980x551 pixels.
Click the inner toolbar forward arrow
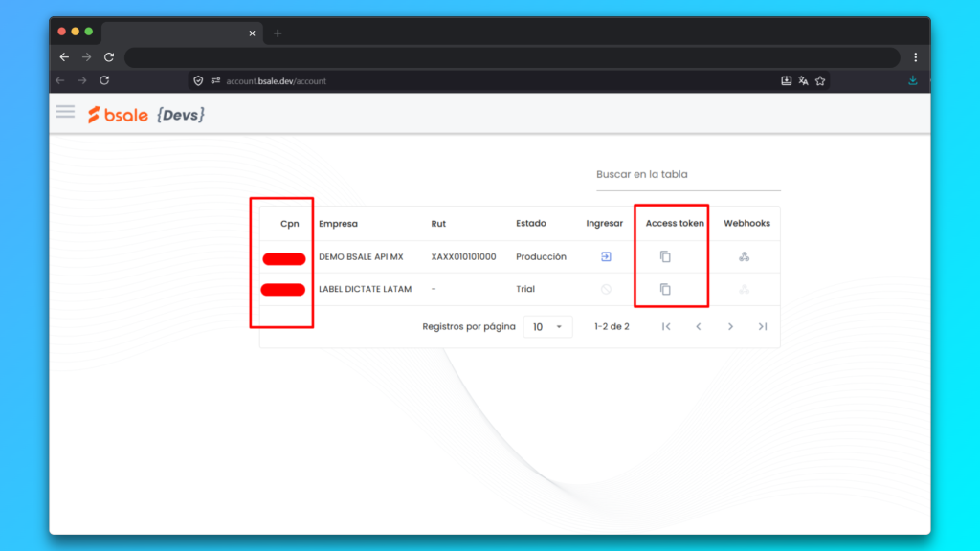pyautogui.click(x=82, y=80)
